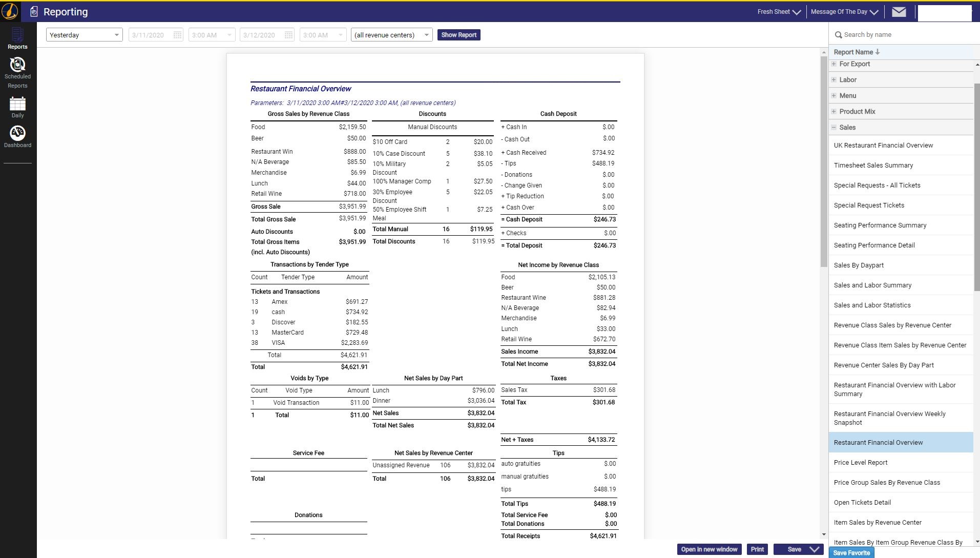980x558 pixels.
Task: Click the report viewer scrollbar thumb
Action: 824,161
